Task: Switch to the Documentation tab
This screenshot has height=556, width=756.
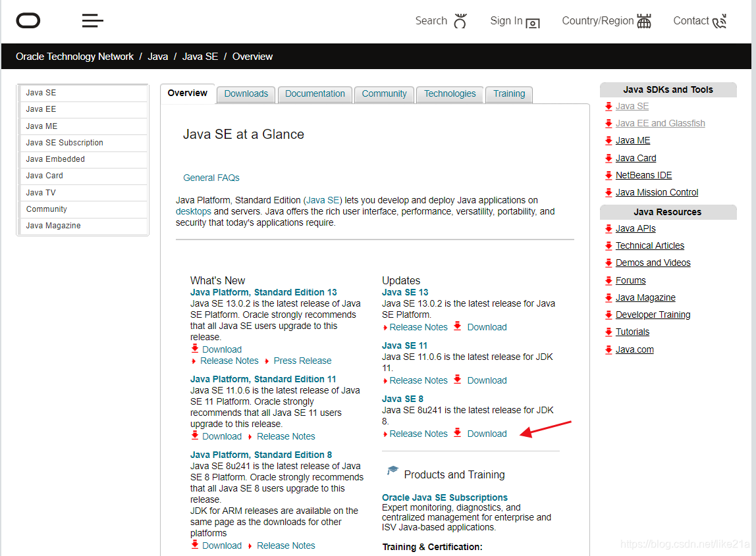Action: click(x=315, y=94)
